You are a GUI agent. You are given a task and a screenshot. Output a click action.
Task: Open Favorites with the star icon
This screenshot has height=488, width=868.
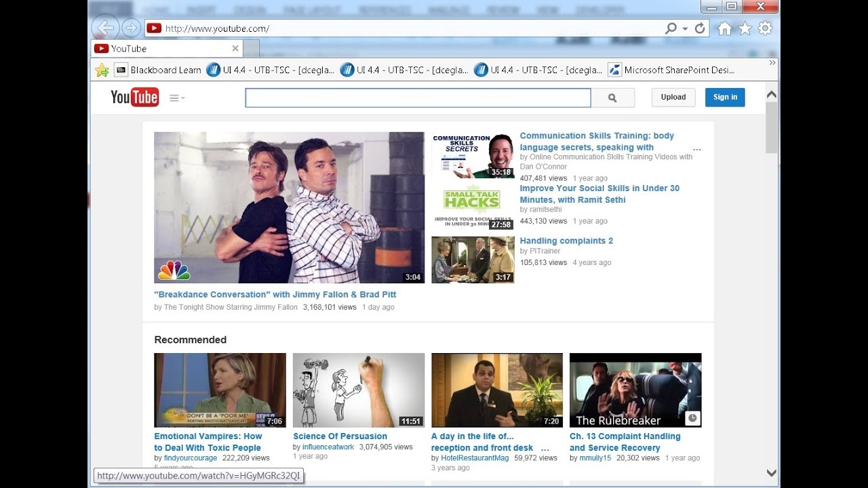745,28
